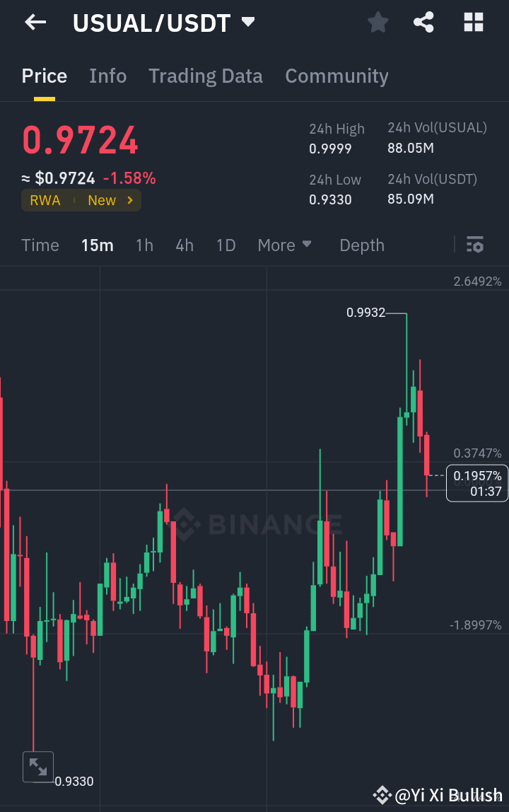The height and width of the screenshot is (812, 509).
Task: Select the Depth chart view
Action: pos(361,245)
